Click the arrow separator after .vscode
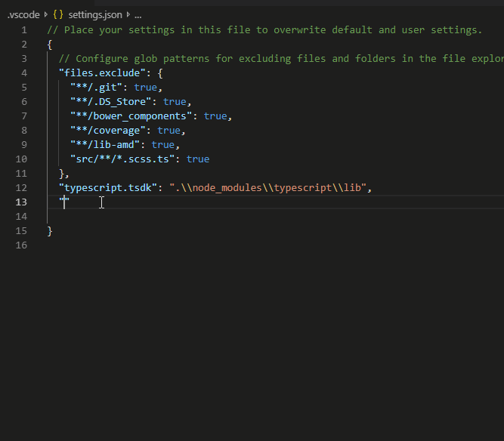Screen dimensions: 504x441 pyautogui.click(x=45, y=14)
